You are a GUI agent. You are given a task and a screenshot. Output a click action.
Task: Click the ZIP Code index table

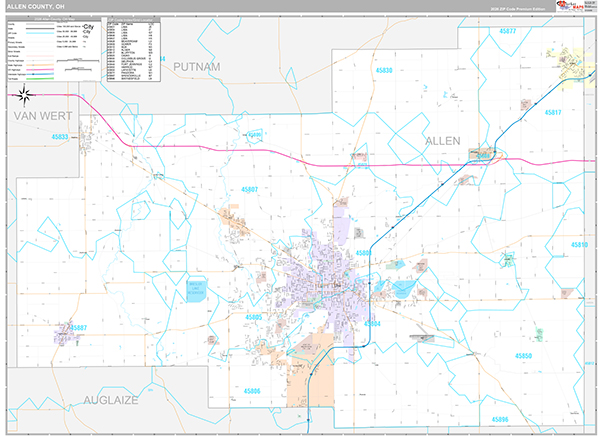click(x=133, y=50)
